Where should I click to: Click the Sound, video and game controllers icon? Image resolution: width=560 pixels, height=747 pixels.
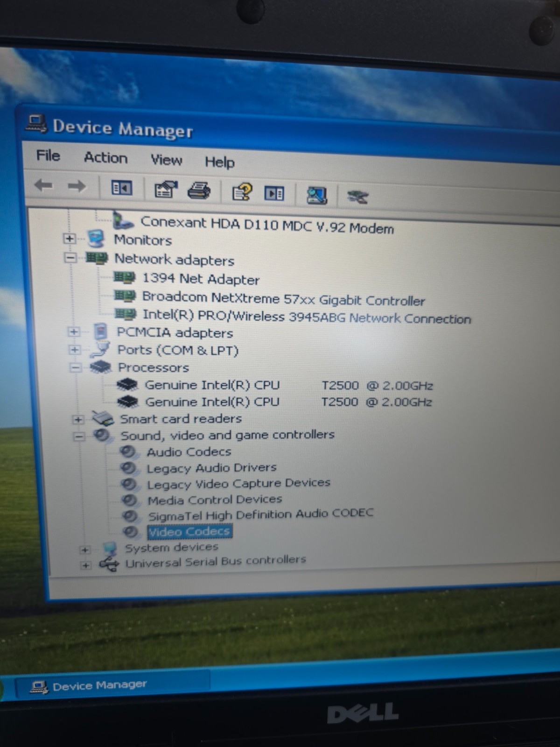(x=102, y=435)
